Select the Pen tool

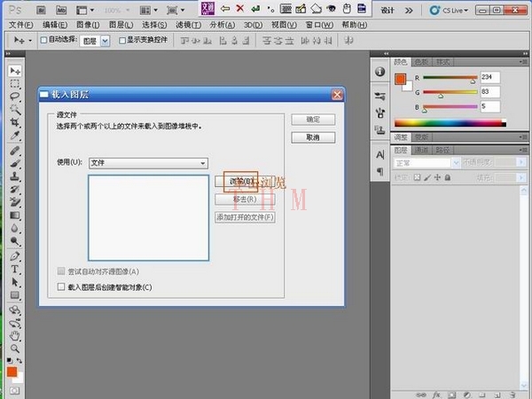tap(14, 256)
